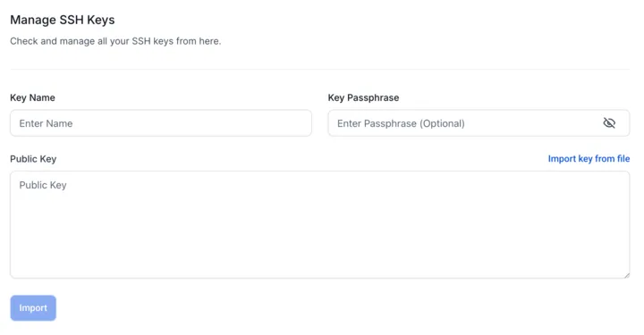The width and height of the screenshot is (644, 335).
Task: Click the Import key from file link
Action: [589, 159]
